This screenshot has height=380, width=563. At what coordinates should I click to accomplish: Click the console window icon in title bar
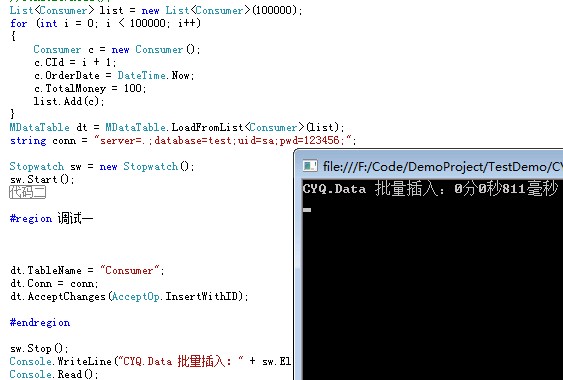point(310,166)
